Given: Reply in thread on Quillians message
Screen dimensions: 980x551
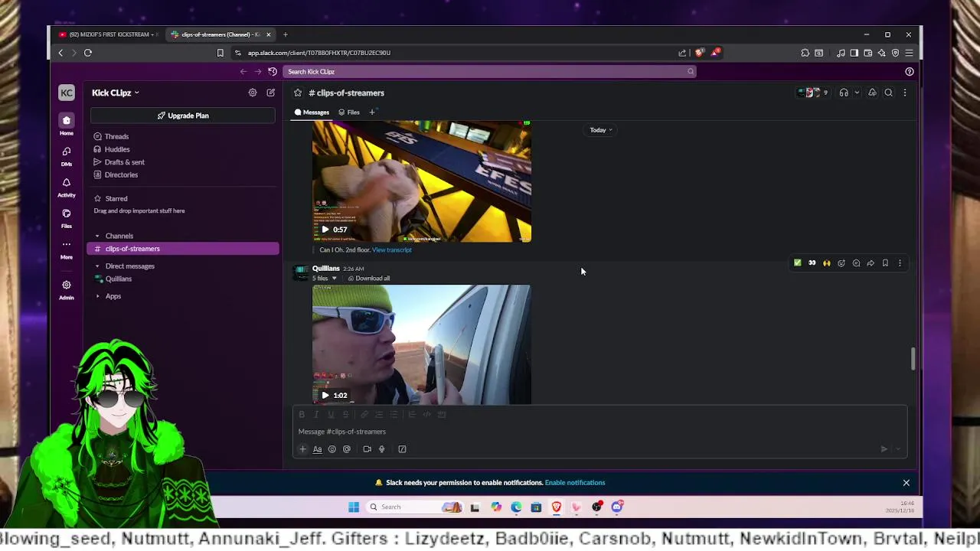Looking at the screenshot, I should tap(856, 263).
